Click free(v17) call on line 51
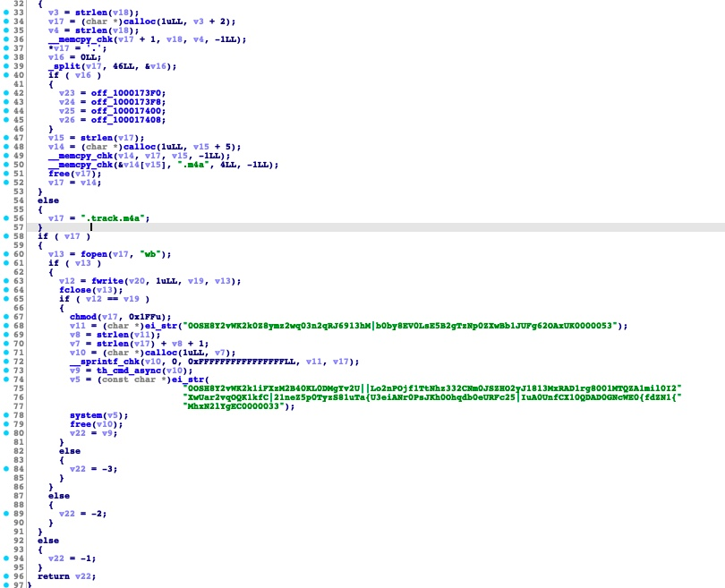The width and height of the screenshot is (725, 588). pos(74,174)
